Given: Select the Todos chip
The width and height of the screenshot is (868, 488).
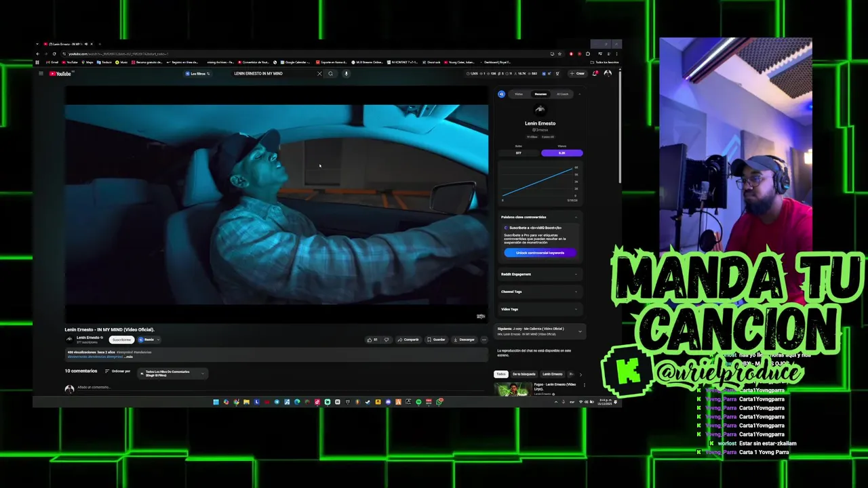Looking at the screenshot, I should point(500,374).
